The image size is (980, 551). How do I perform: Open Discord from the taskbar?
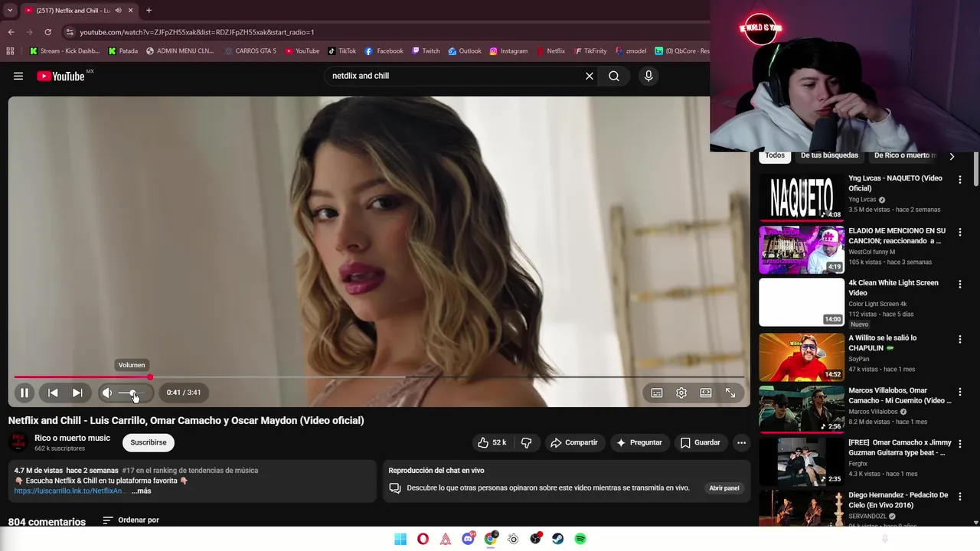[468, 539]
